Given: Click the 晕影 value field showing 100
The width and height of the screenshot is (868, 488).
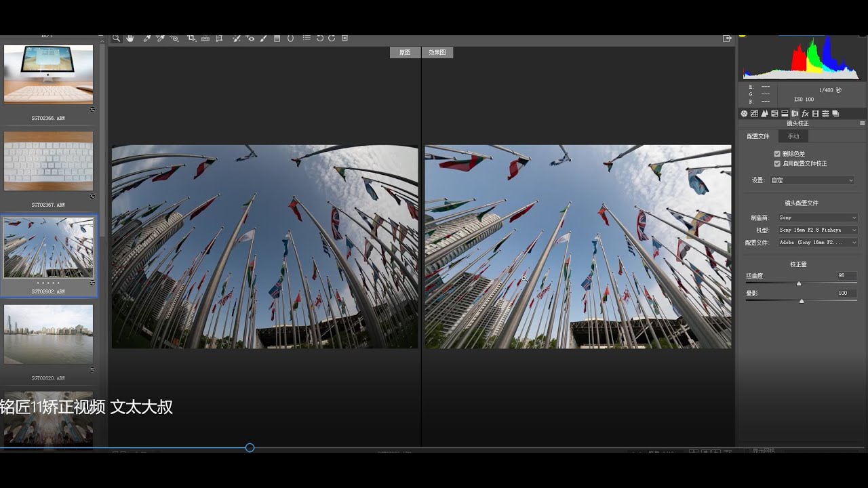Looking at the screenshot, I should pyautogui.click(x=847, y=293).
